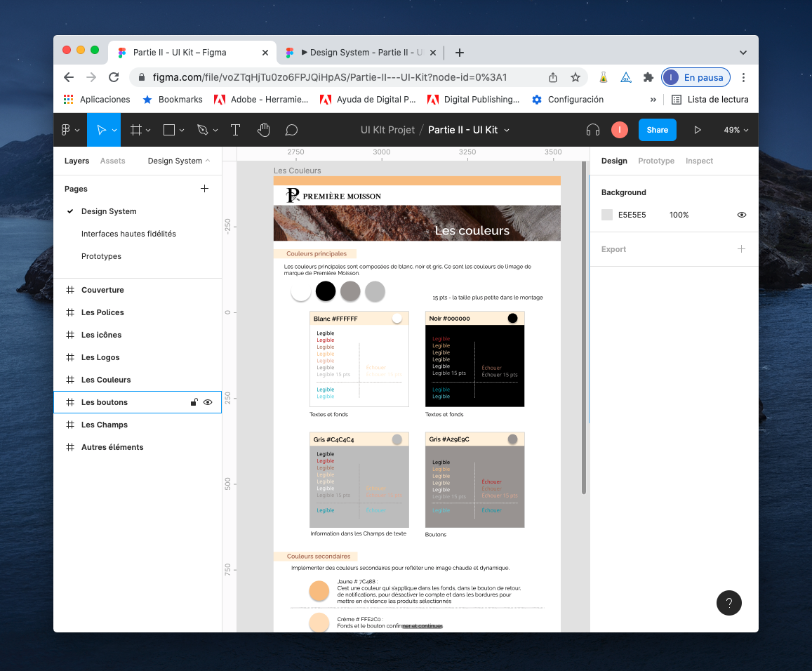This screenshot has width=812, height=671.
Task: Toggle lock on Les boutons layer
Action: (194, 402)
